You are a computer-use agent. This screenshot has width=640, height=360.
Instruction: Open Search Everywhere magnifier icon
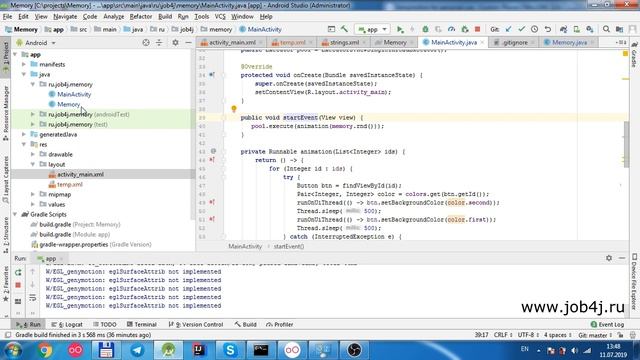tap(606, 29)
